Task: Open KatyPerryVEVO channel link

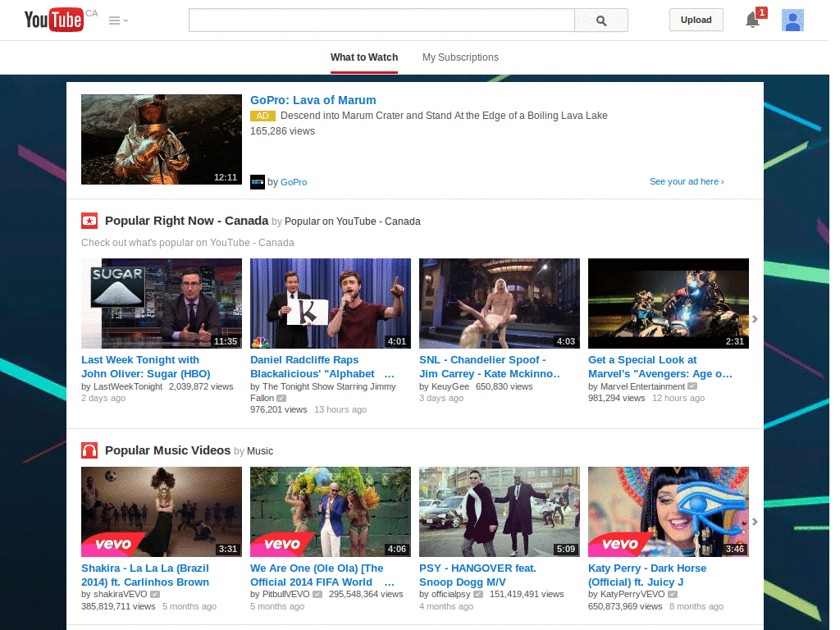Action: pos(632,594)
